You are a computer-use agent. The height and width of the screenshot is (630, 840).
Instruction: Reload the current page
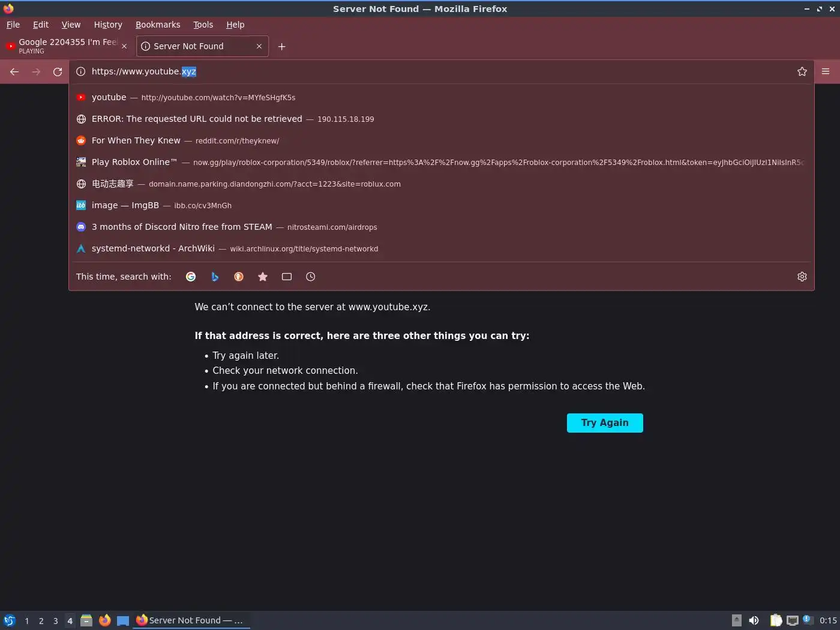click(58, 72)
